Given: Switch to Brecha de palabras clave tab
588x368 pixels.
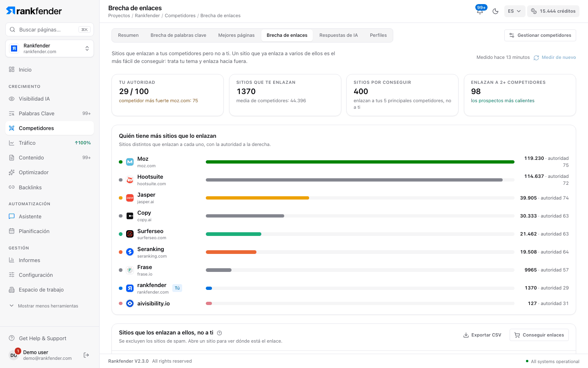Looking at the screenshot, I should (178, 35).
